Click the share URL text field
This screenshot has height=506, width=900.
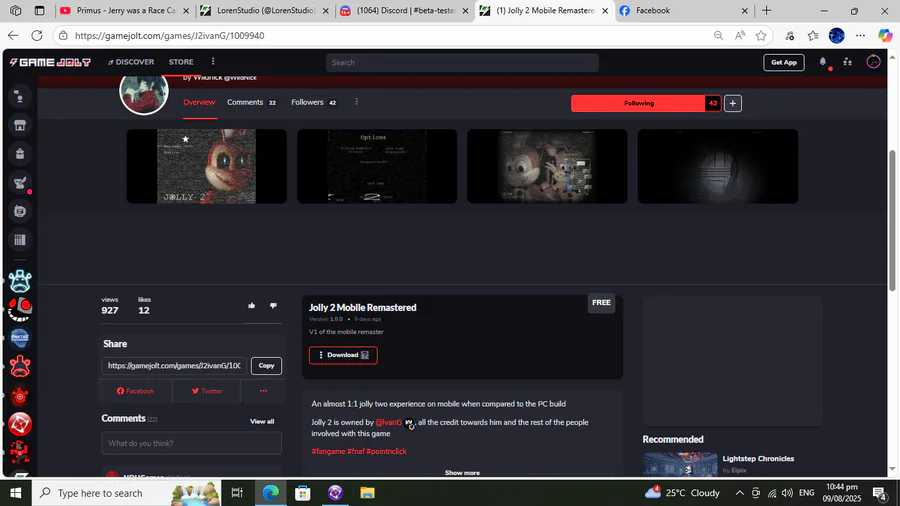[x=174, y=365]
